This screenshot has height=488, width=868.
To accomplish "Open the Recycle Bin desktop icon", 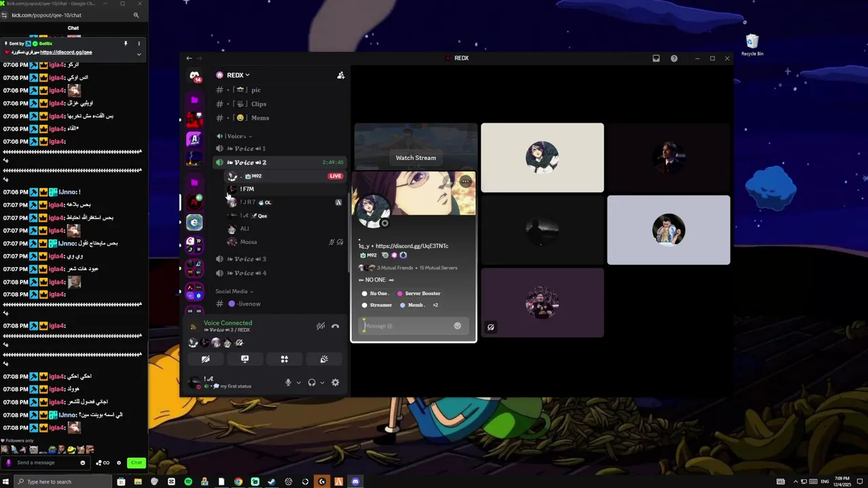I will tap(752, 45).
